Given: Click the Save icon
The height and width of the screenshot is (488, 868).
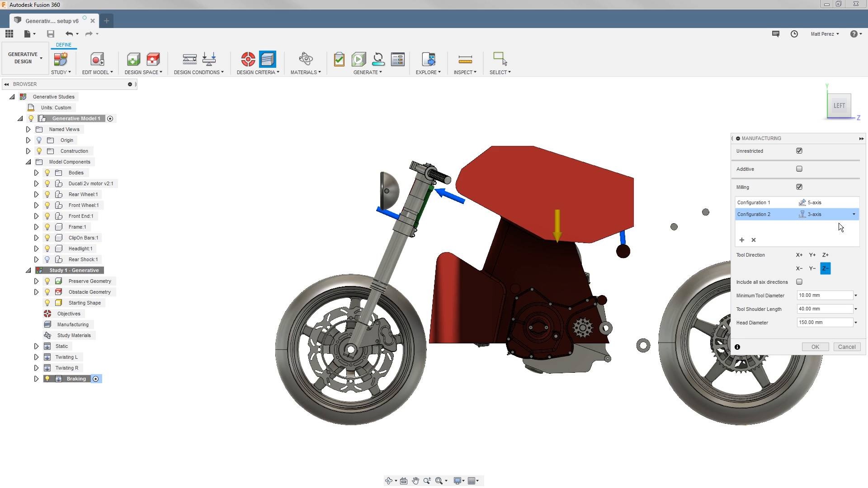Looking at the screenshot, I should (50, 33).
